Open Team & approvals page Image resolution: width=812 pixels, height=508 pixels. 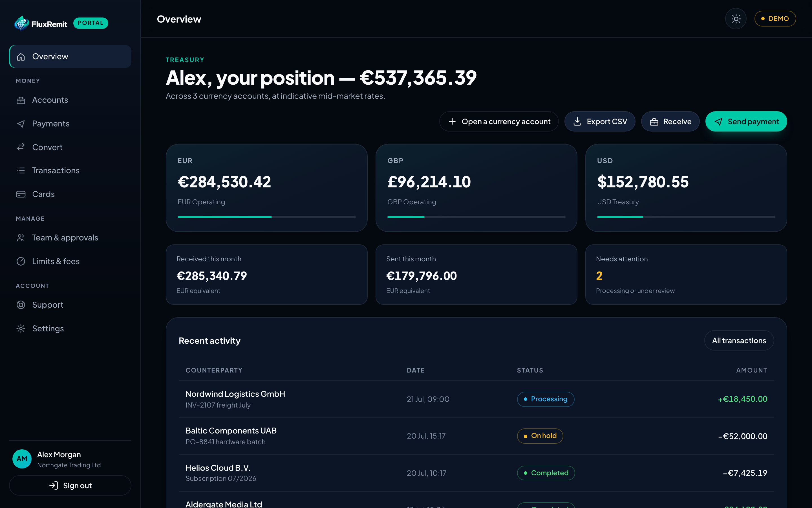pyautogui.click(x=70, y=238)
